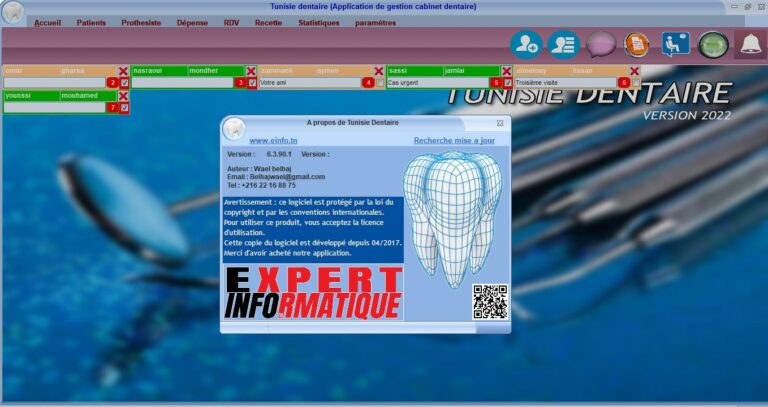The height and width of the screenshot is (407, 768).
Task: Select the jamlai name label
Action: [x=472, y=71]
